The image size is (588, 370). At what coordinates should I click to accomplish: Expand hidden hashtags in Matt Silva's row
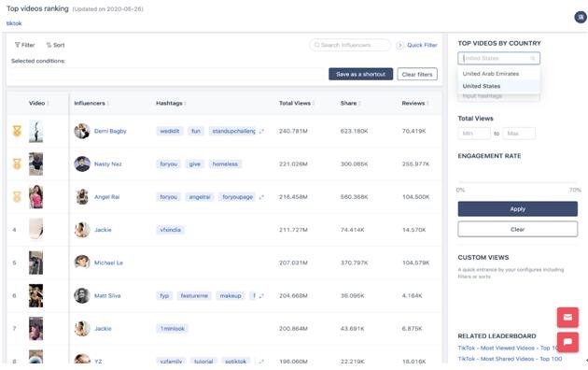point(261,295)
